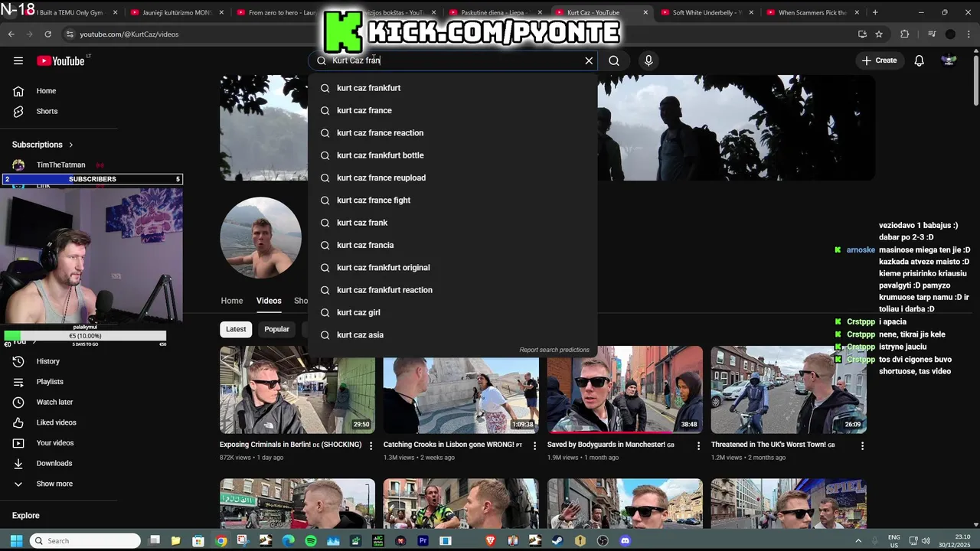Expand the Subscriptions section chevron
This screenshot has height=551, width=980.
coord(71,145)
